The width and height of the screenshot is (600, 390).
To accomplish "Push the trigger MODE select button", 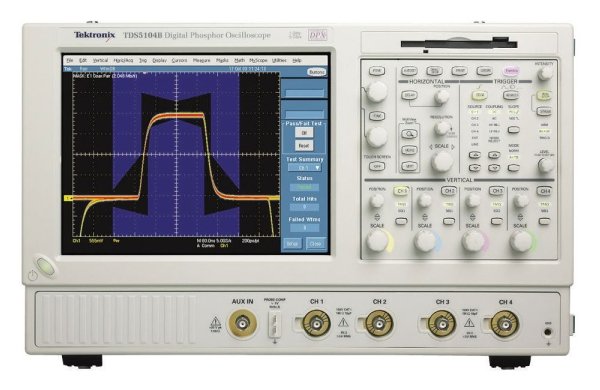I will point(513,168).
